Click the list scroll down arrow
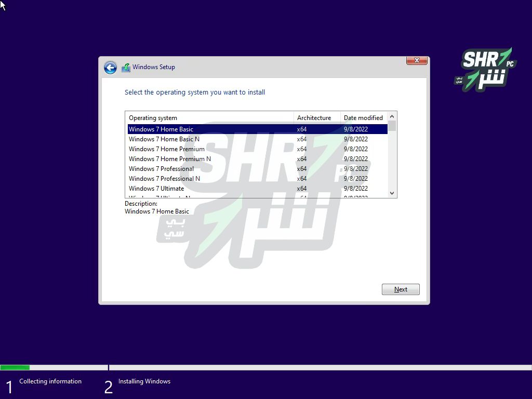 [392, 193]
